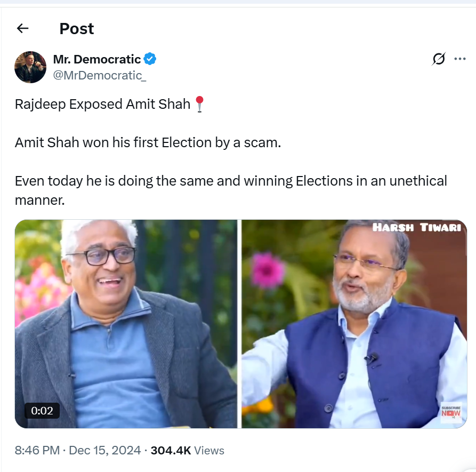
Task: Open the three-dot More menu
Action: [x=459, y=59]
